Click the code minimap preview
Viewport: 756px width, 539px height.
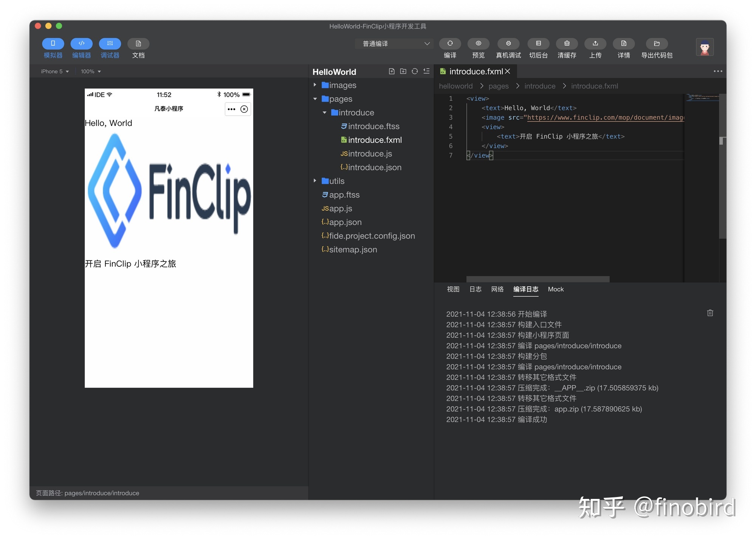[702, 98]
